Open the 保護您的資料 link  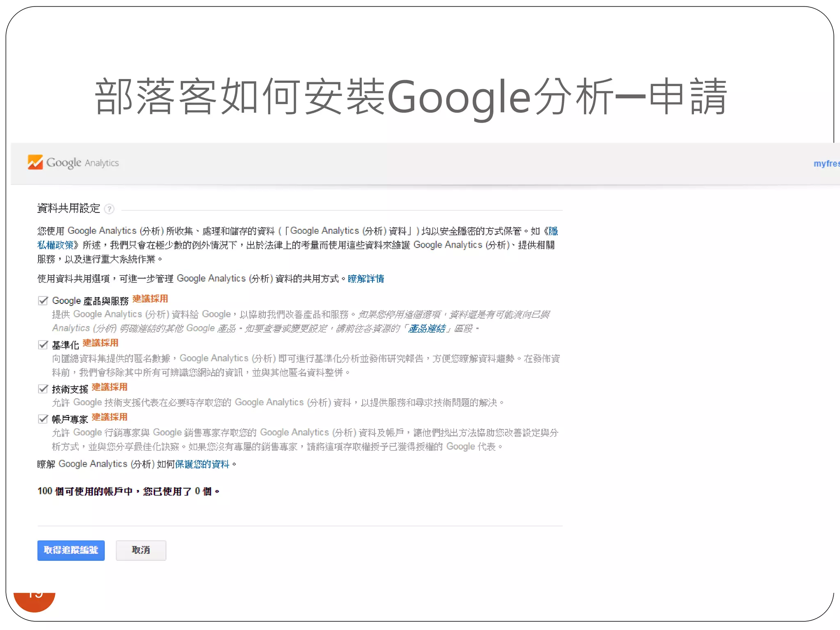point(202,464)
